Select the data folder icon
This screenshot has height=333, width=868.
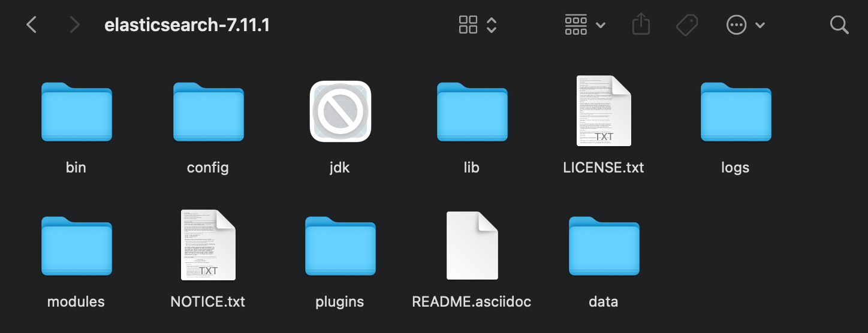[604, 246]
